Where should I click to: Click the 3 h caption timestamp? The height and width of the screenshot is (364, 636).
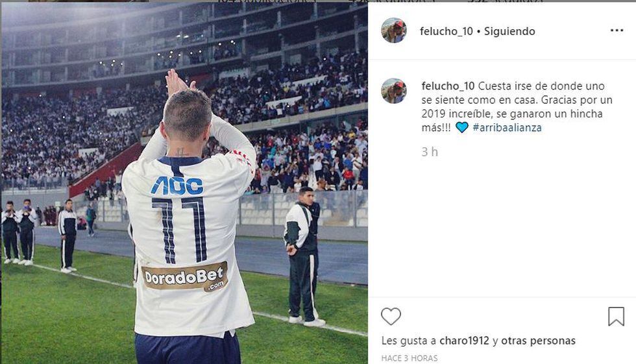click(430, 152)
